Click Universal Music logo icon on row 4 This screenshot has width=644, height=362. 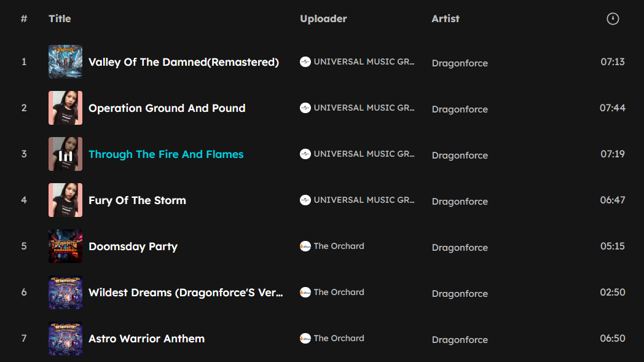[x=305, y=200]
